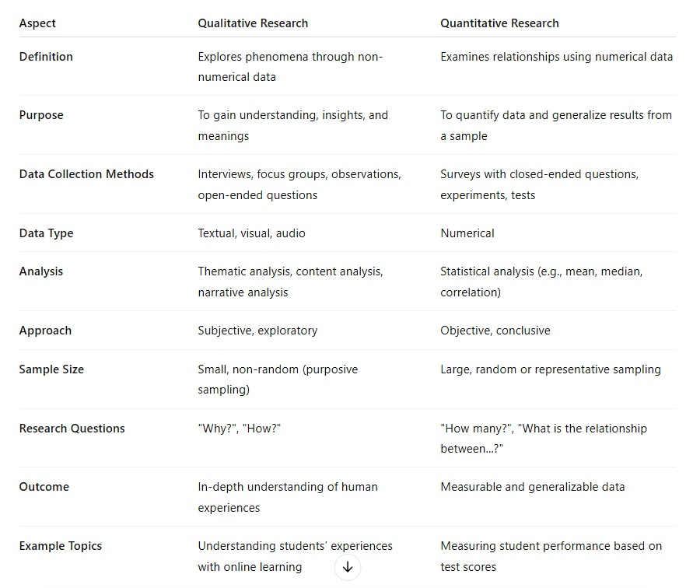The height and width of the screenshot is (588, 700).
Task: Click the Outcome row label
Action: 44,487
